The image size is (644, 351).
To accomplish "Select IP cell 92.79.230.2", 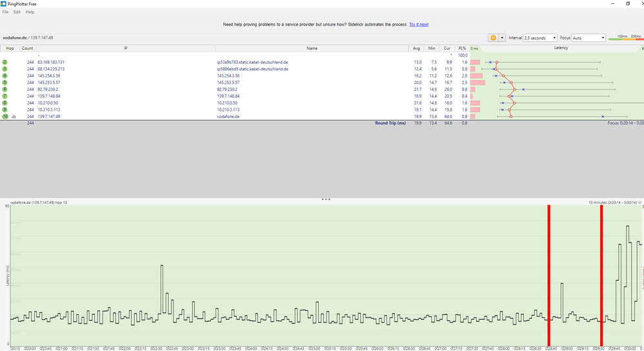I will pos(48,90).
